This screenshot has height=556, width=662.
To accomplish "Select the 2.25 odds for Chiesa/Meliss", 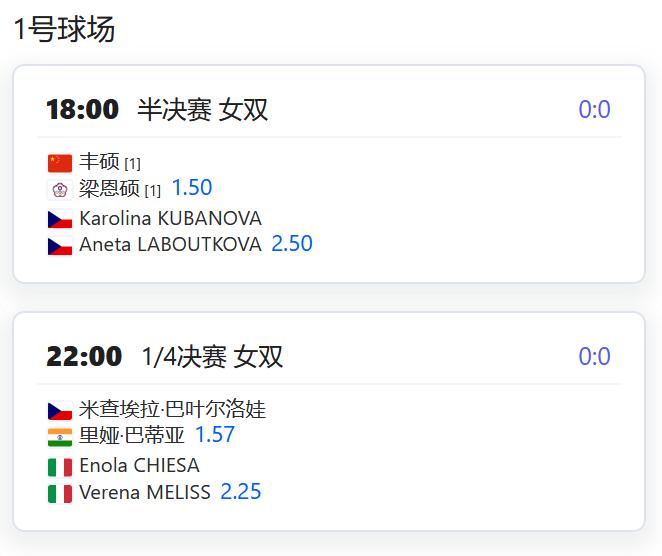I will tap(241, 491).
